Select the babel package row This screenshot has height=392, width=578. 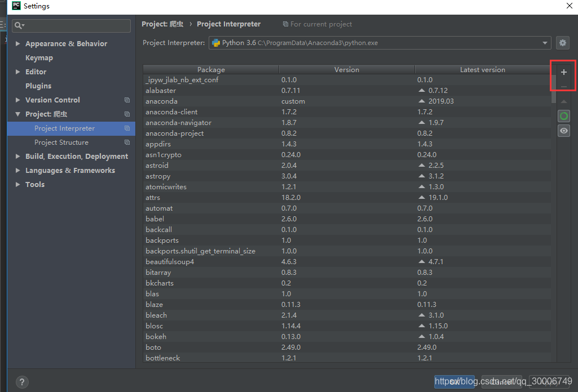tap(347, 219)
